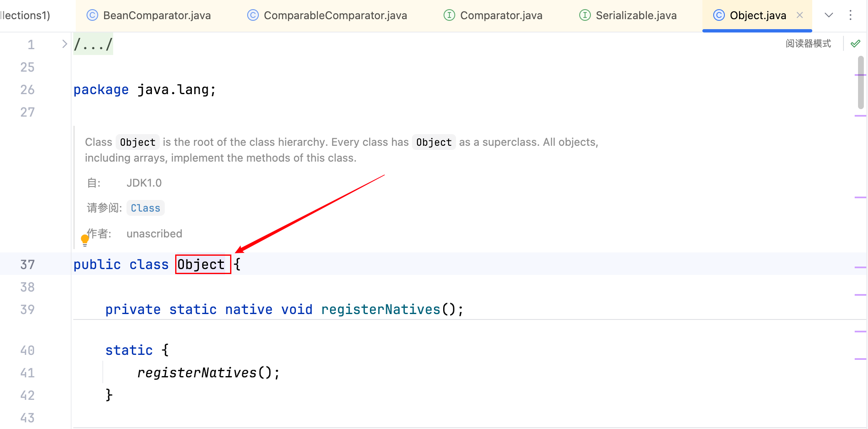The image size is (868, 429).
Task: Switch to the BeanComparator.java tab
Action: pos(156,15)
